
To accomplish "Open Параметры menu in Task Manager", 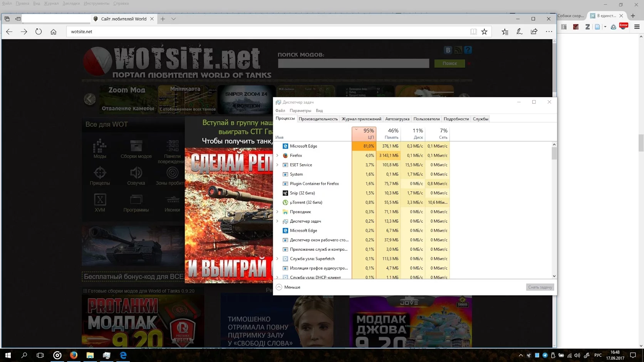I will click(x=300, y=111).
